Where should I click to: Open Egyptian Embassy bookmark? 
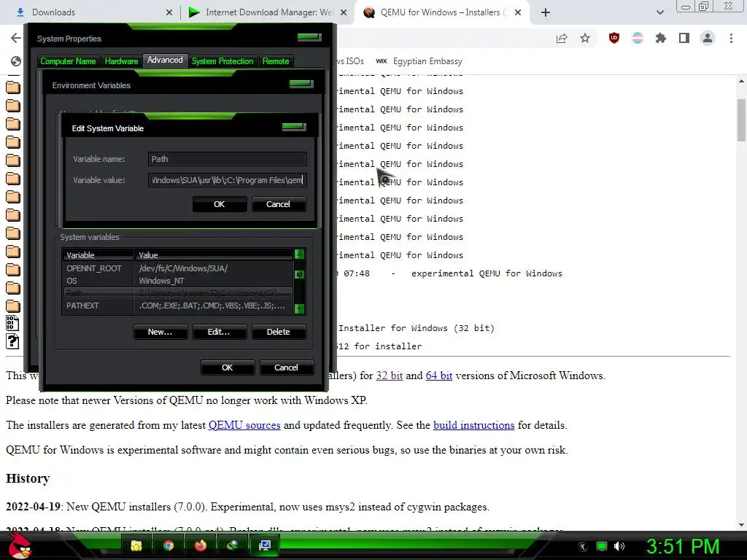419,61
